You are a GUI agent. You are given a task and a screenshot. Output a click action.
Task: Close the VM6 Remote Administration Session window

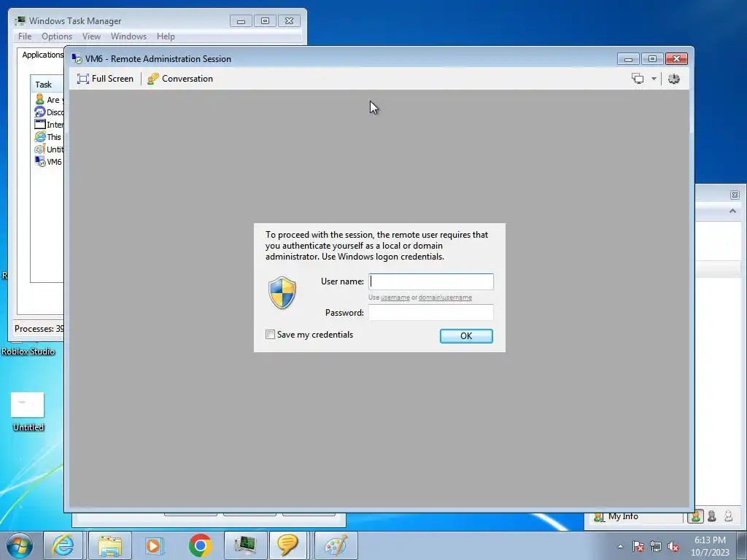[676, 58]
